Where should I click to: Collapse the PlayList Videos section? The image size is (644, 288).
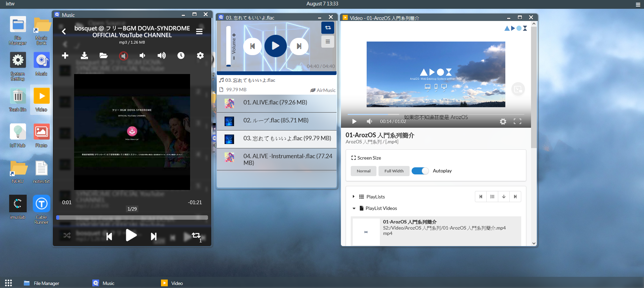pyautogui.click(x=354, y=209)
